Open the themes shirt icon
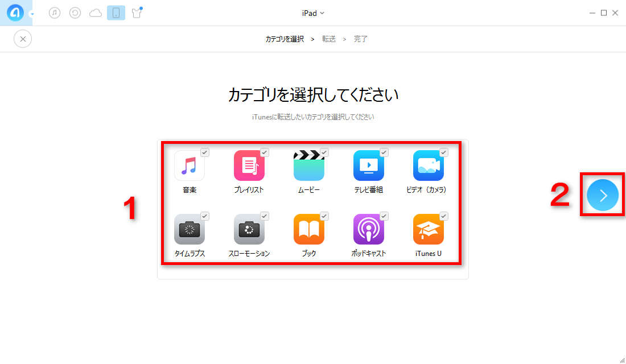Viewport: 626px width, 364px height. coord(137,13)
